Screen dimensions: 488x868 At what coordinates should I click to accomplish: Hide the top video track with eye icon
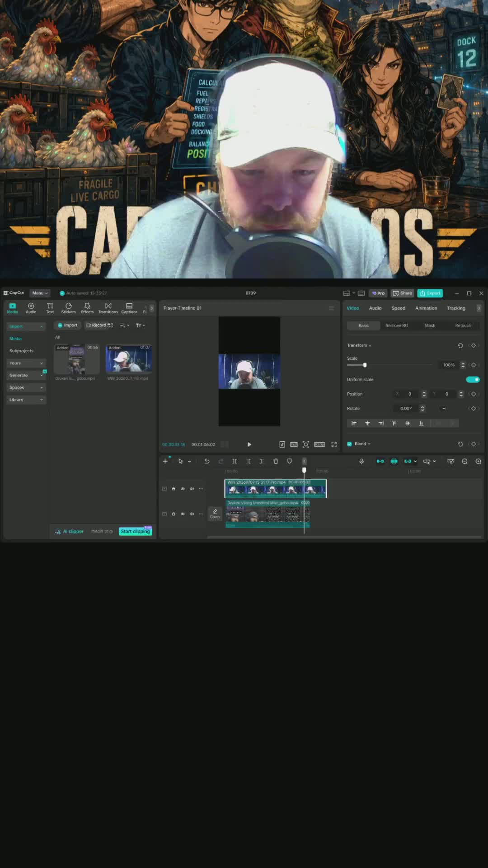(183, 489)
